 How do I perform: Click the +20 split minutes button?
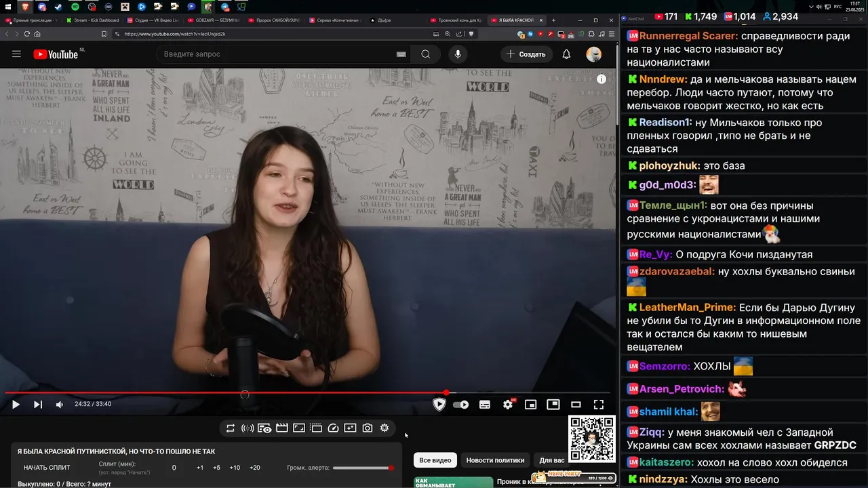point(254,468)
